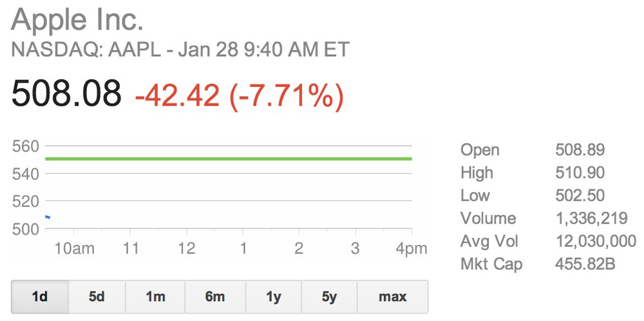Select the 1d time range

point(40,297)
